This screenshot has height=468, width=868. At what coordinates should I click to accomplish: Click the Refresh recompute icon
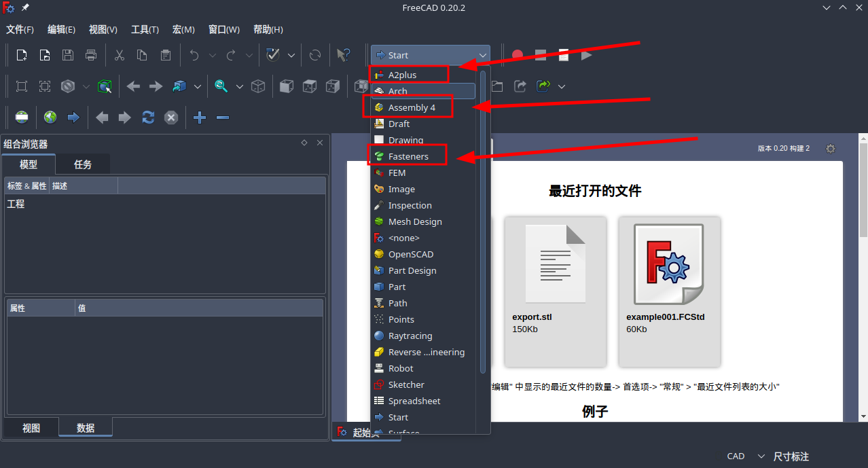click(x=315, y=55)
